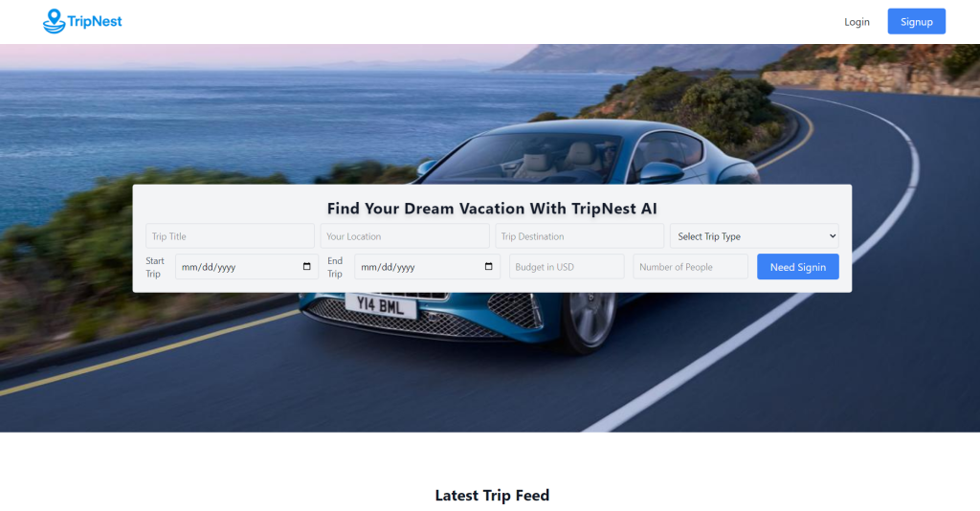Focus the Trip Title input field
980x511 pixels.
click(x=230, y=236)
